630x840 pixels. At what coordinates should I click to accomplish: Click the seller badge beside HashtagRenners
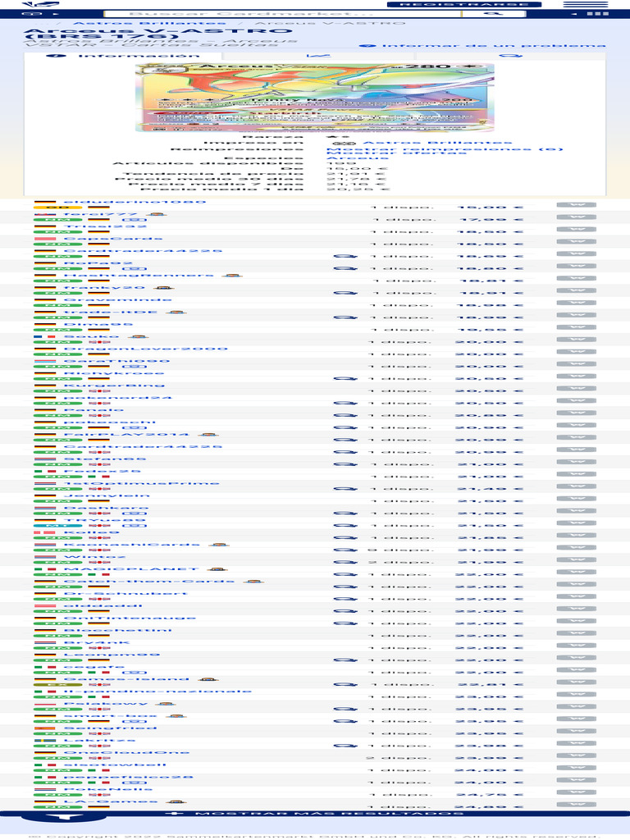(x=231, y=276)
